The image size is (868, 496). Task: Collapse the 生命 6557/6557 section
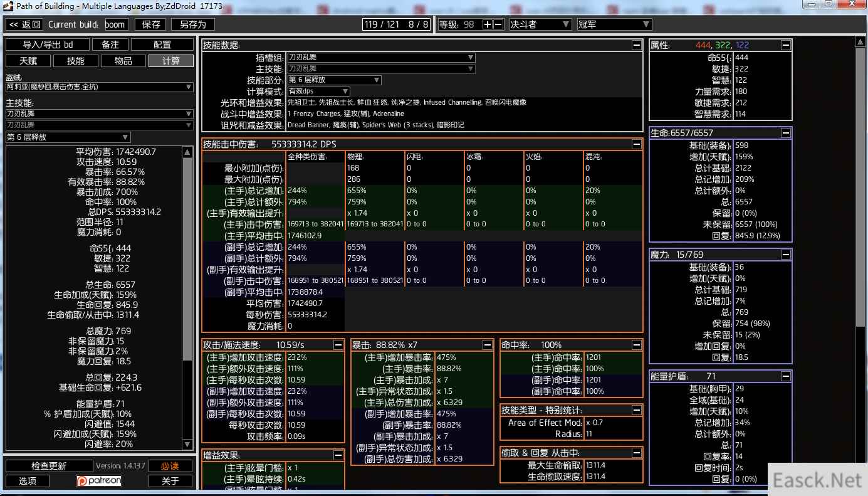(786, 133)
